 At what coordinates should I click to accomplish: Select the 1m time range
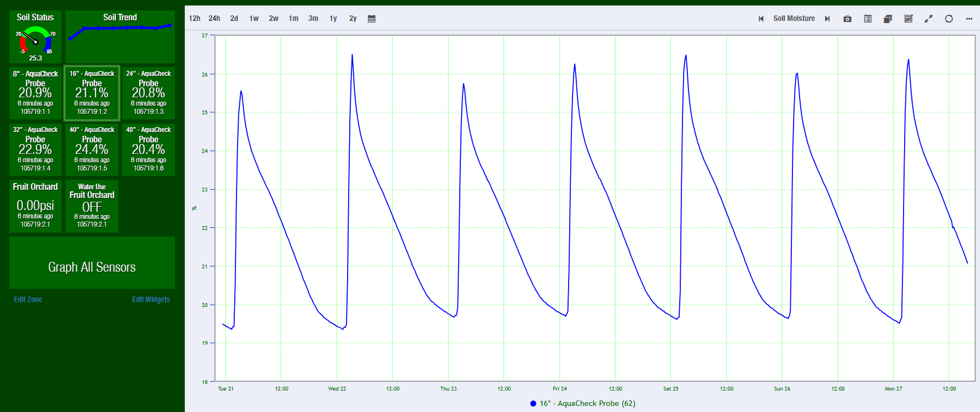point(294,18)
